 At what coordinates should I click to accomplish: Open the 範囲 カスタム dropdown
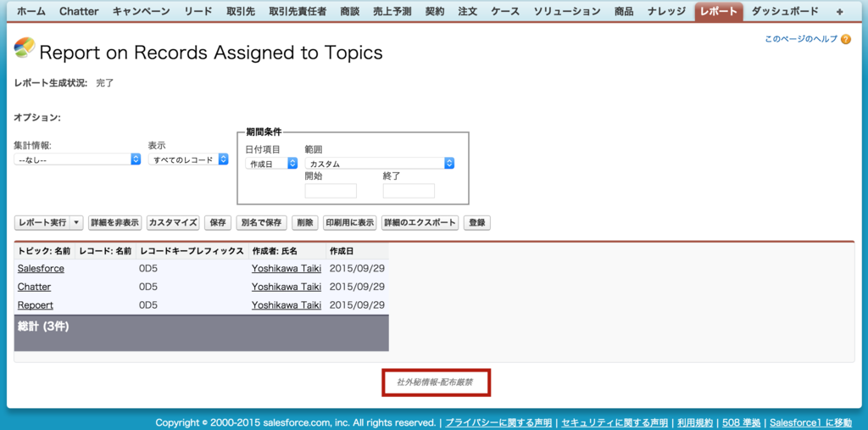coord(380,164)
